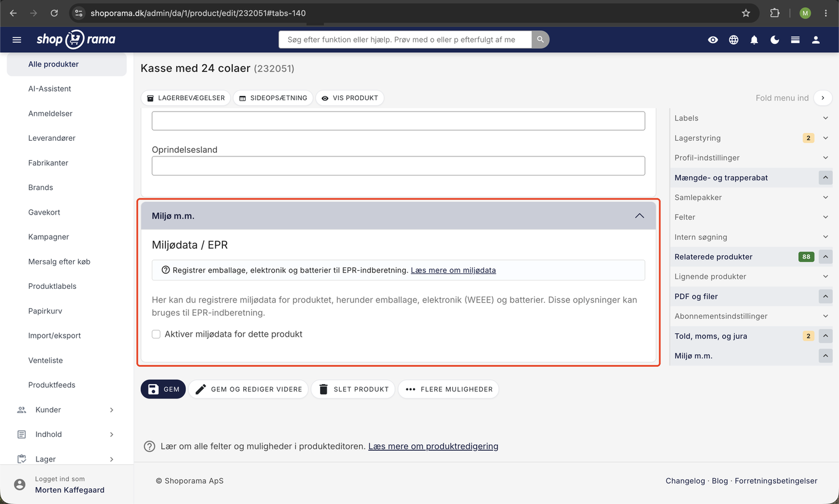Open the user account icon
This screenshot has width=839, height=504.
(x=816, y=40)
